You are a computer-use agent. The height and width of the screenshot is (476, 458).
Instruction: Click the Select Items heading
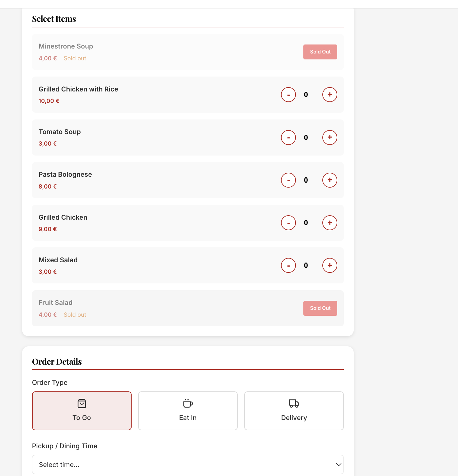(54, 19)
